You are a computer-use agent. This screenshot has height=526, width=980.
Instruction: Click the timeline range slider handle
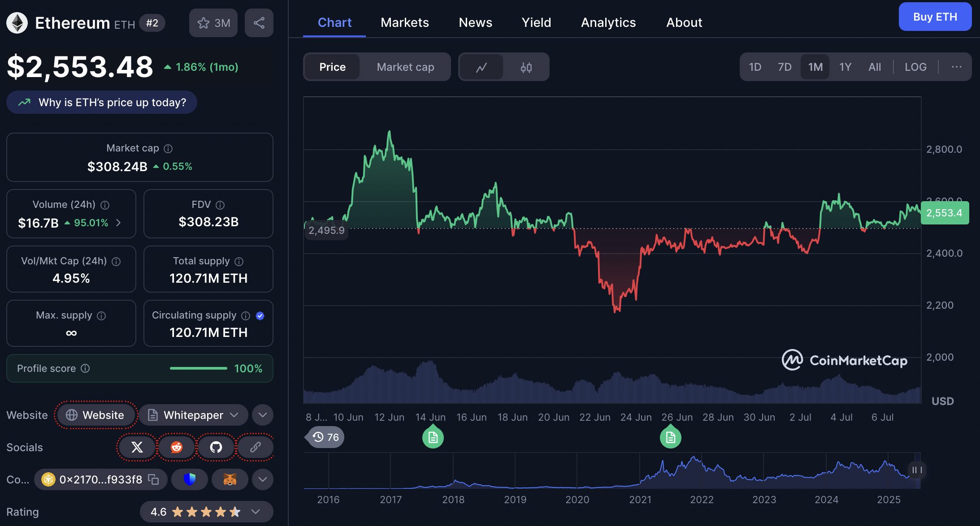click(917, 470)
